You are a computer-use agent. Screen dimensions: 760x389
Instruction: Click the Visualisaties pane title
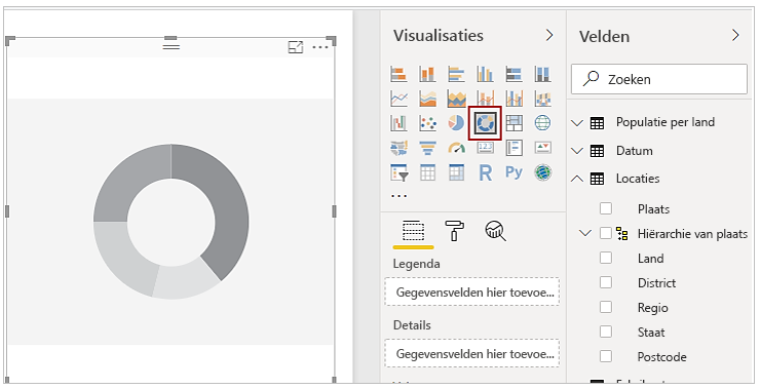[438, 35]
